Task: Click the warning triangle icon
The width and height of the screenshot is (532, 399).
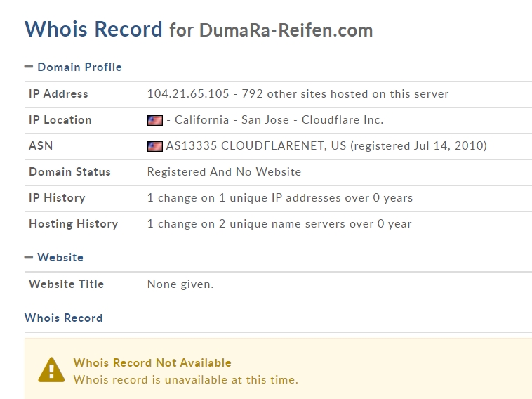Action: pos(51,369)
